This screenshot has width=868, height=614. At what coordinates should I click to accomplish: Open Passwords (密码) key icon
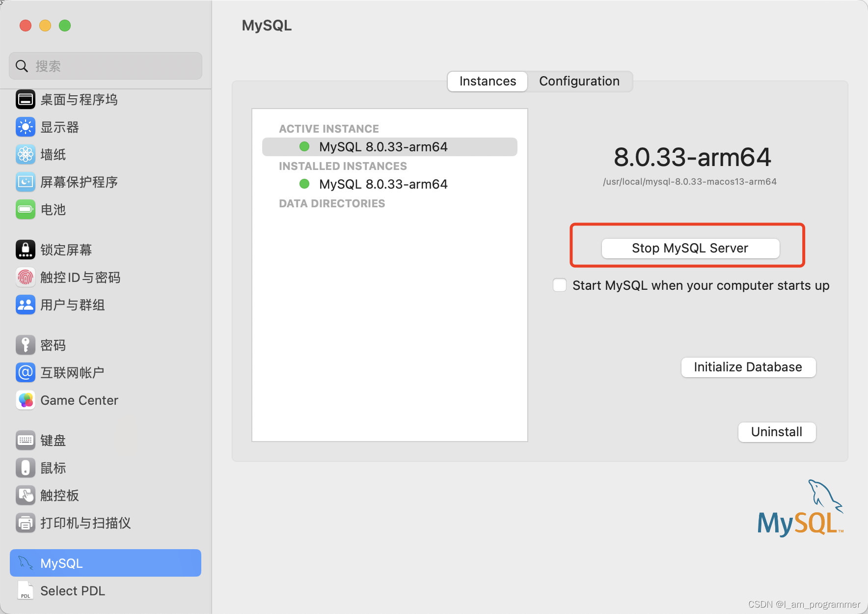(26, 345)
